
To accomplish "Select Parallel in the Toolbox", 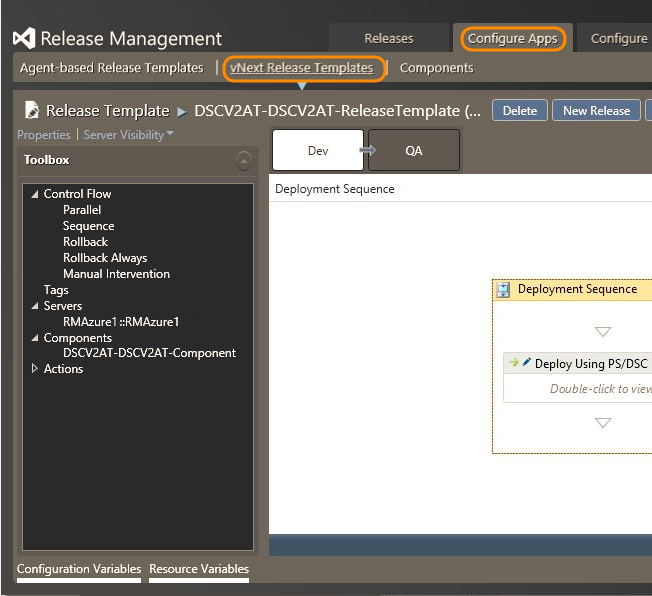I will (82, 210).
